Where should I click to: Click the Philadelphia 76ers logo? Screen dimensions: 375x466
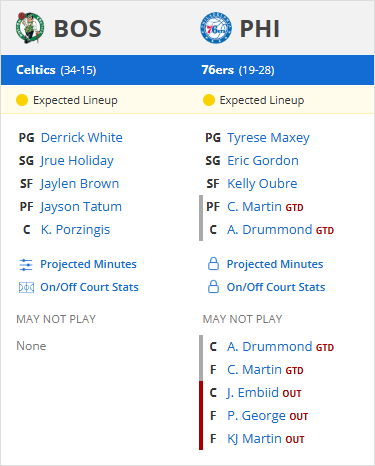coord(216,28)
